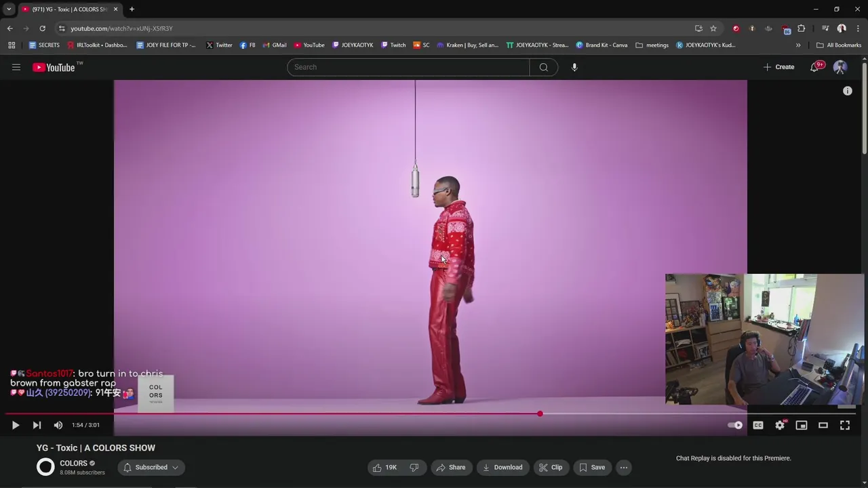Open the Subscribed notification dropdown
The image size is (868, 488).
151,467
